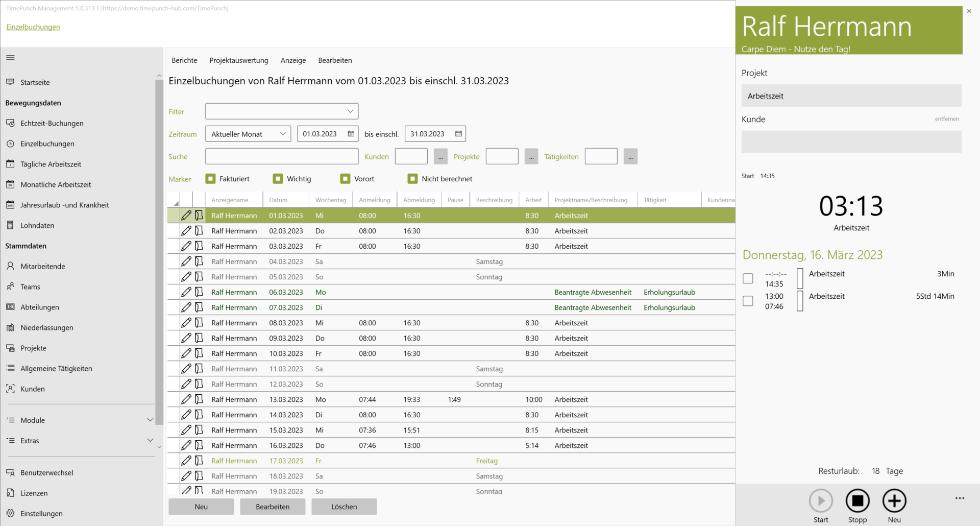
Task: Open the Bearbeiten menu
Action: coord(335,60)
